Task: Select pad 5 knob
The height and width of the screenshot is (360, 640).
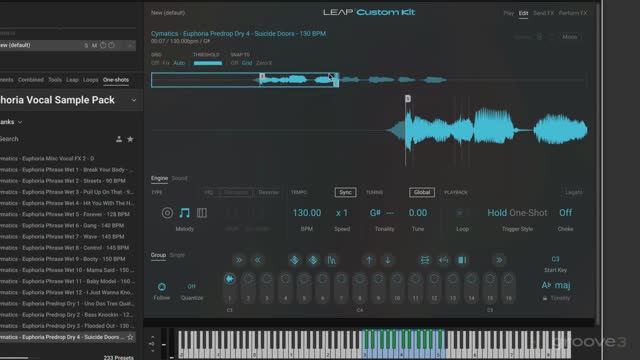Action: point(304,279)
